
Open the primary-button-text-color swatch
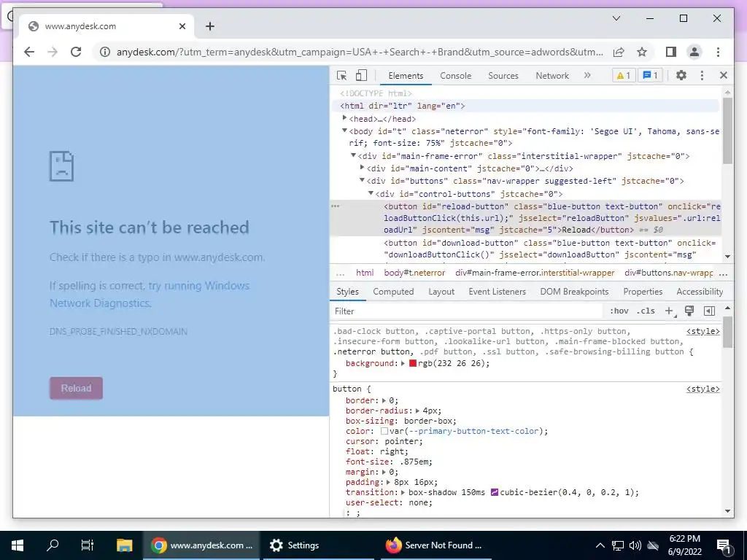(x=384, y=431)
